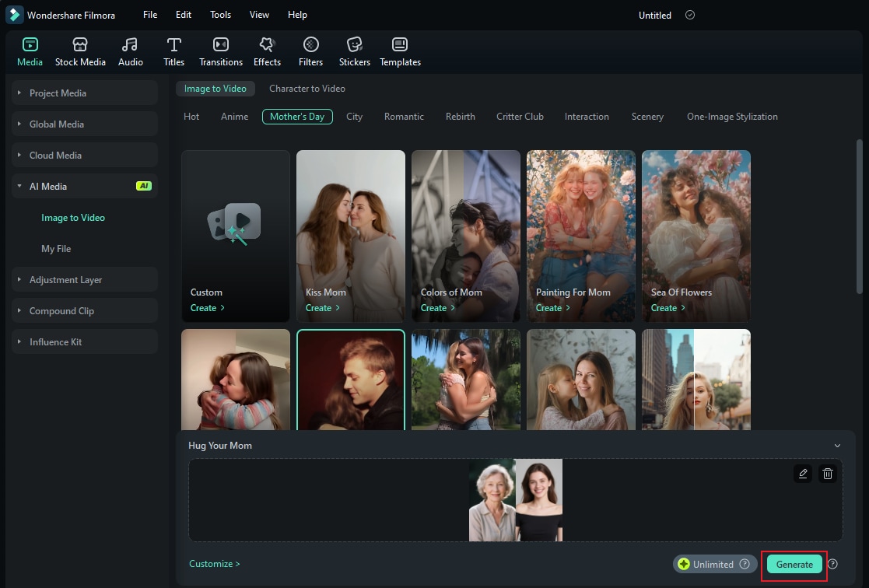Open the Templates tab
Screen dimensions: 869x588
pyautogui.click(x=400, y=51)
